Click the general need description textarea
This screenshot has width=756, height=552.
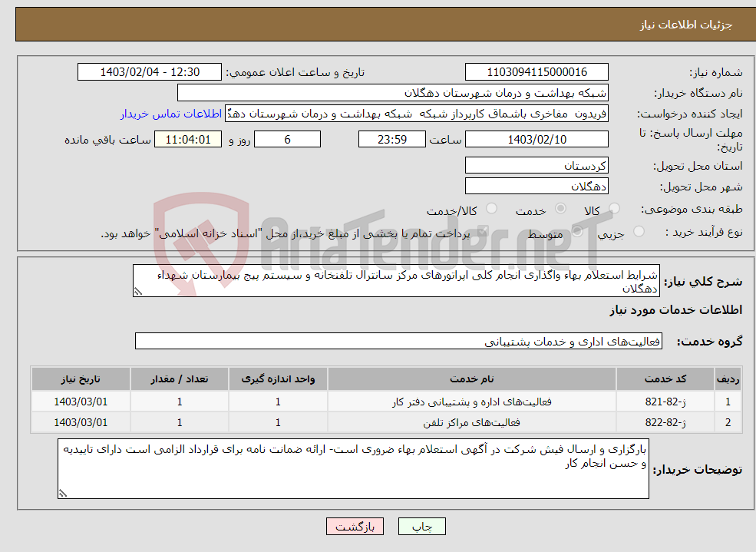tap(396, 280)
